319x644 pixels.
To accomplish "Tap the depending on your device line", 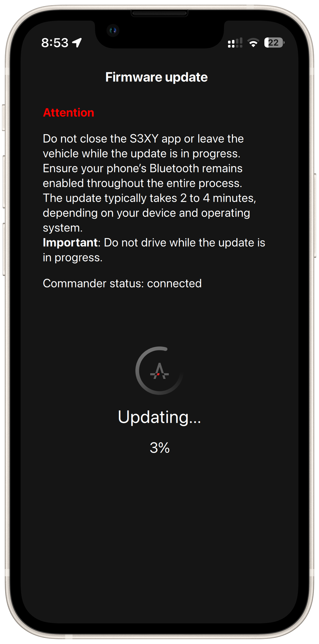I will click(146, 213).
